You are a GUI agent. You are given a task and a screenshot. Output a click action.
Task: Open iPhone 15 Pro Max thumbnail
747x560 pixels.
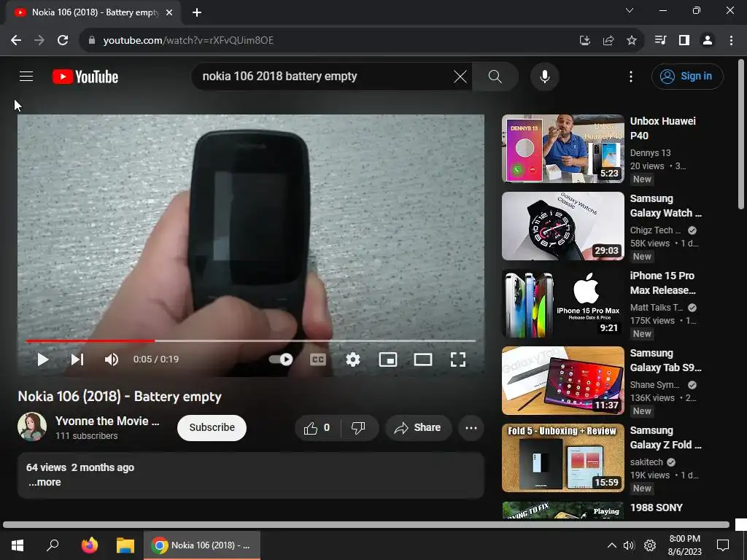[x=563, y=303]
